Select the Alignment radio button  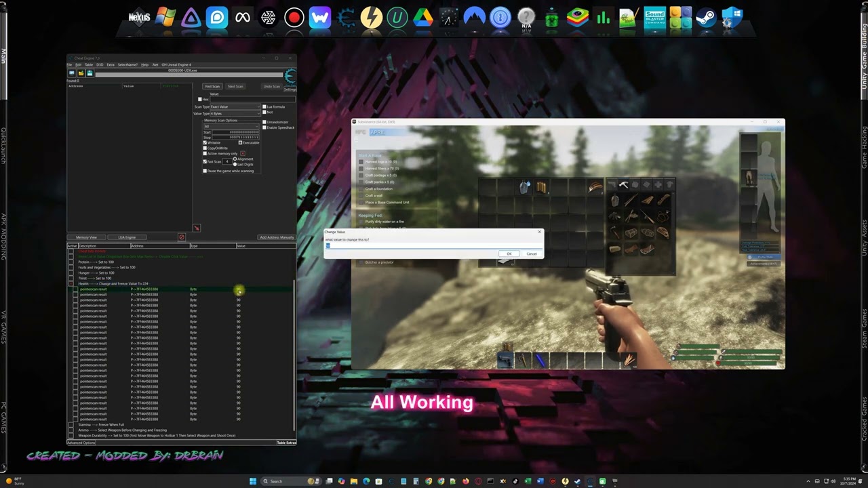tap(235, 159)
